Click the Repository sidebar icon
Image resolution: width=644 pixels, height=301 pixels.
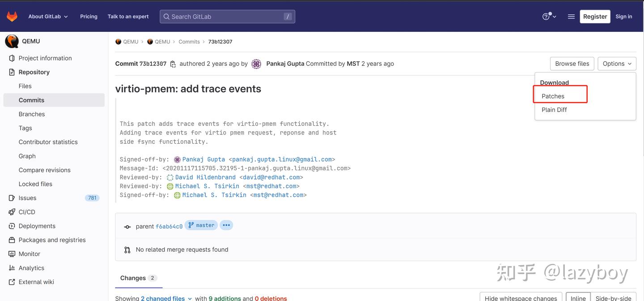pos(12,72)
